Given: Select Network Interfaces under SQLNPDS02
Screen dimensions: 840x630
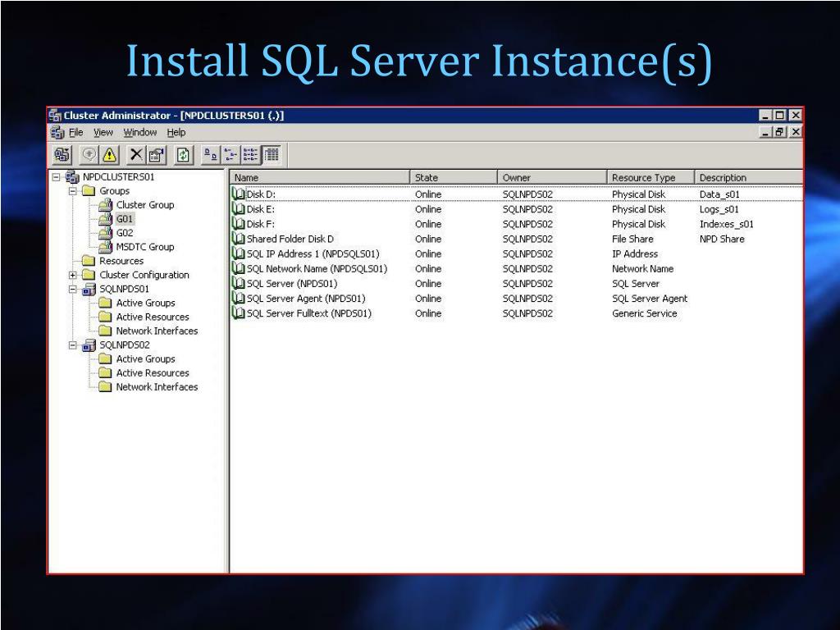Looking at the screenshot, I should (157, 387).
